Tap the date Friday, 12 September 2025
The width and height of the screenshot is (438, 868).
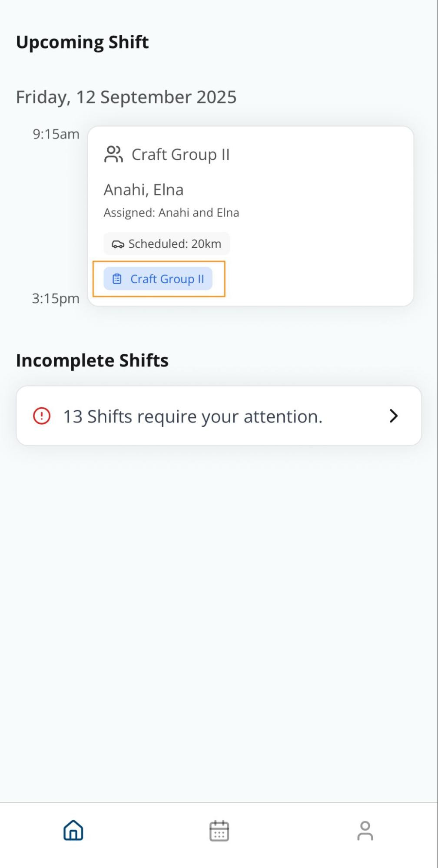(x=126, y=97)
